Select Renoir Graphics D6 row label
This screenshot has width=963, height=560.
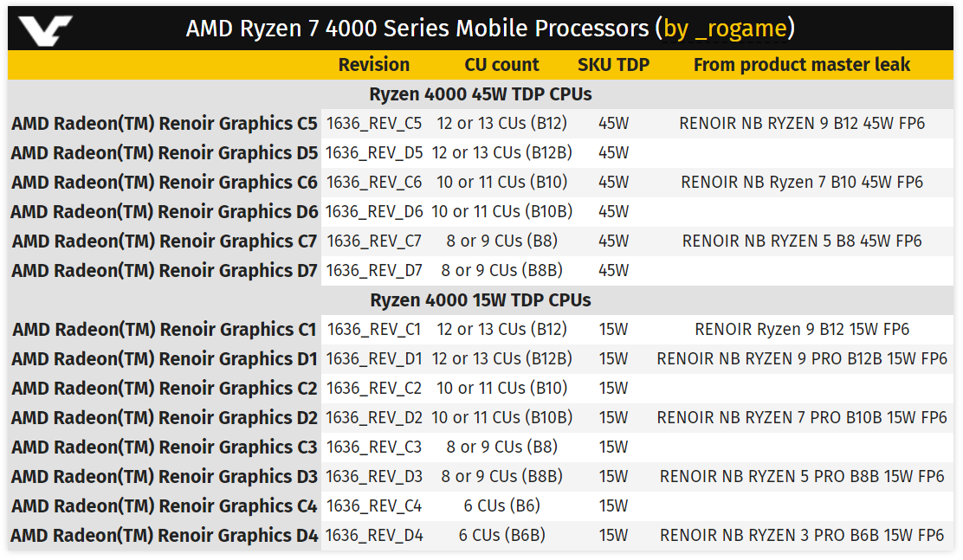(x=165, y=212)
